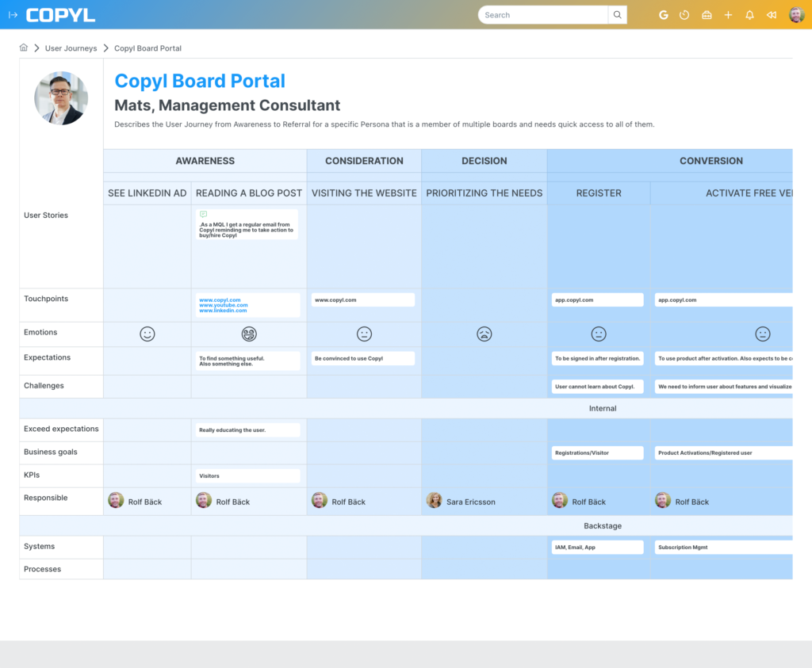812x668 pixels.
Task: Click 'To be signed in after registration' card
Action: pos(598,359)
